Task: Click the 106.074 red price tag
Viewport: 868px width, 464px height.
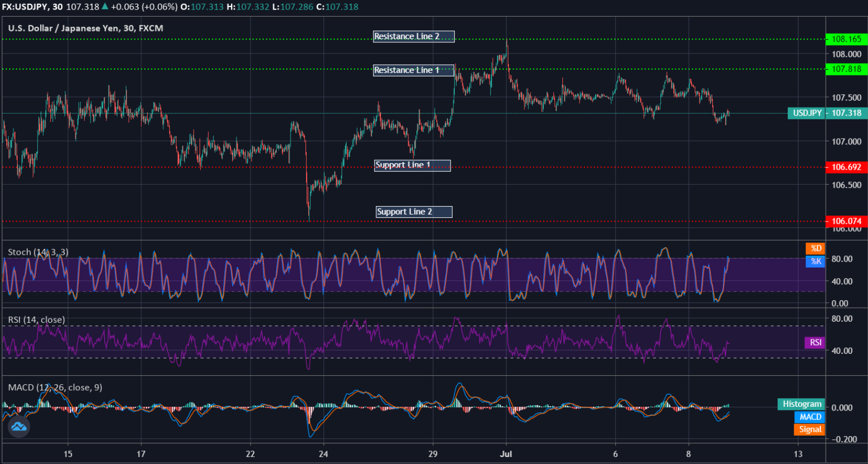Action: point(846,221)
